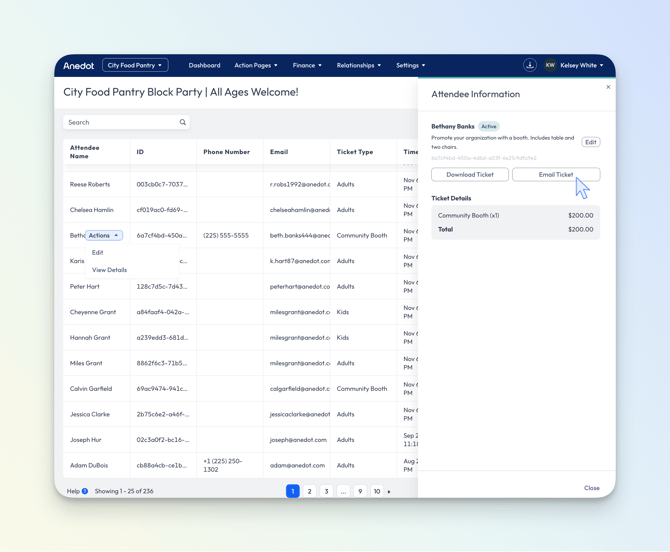Expand the Action Pages menu

click(x=256, y=65)
